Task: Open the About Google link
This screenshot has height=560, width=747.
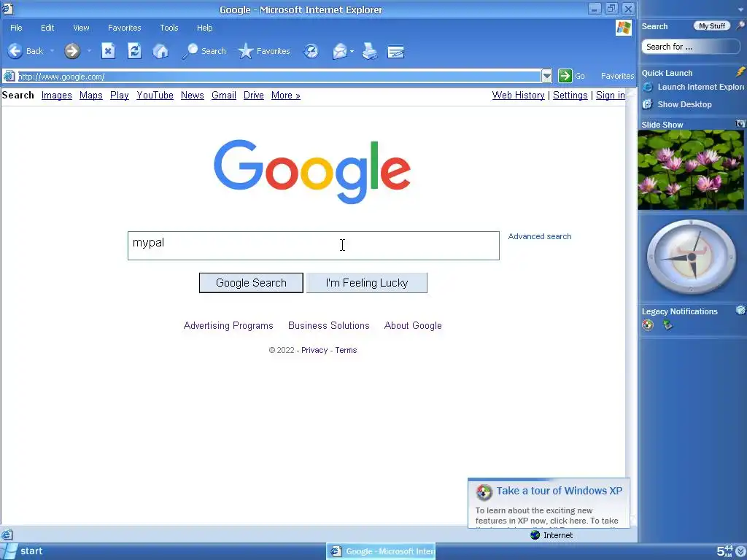Action: (413, 325)
